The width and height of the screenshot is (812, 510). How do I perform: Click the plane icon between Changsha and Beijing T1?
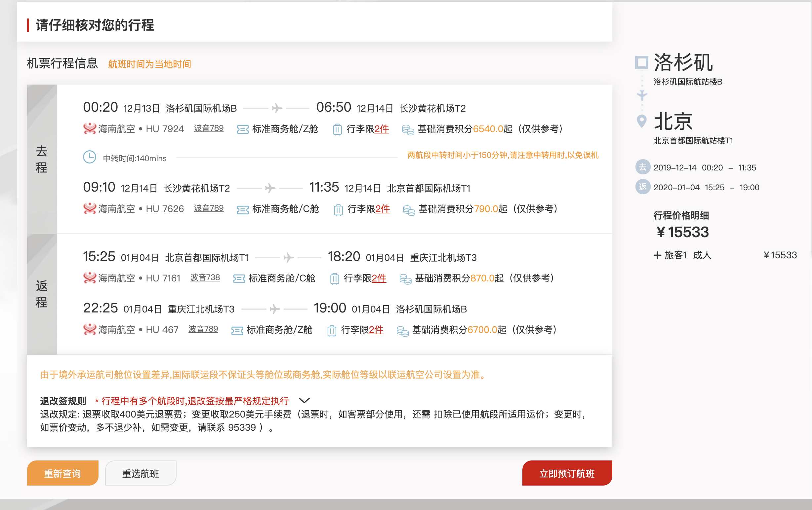(270, 188)
